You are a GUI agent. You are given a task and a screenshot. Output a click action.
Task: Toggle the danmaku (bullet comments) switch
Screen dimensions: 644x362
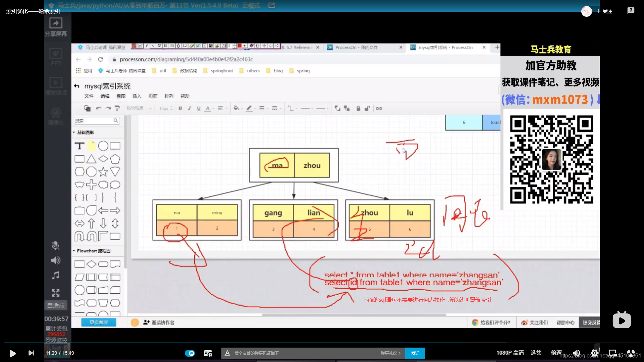pos(190,353)
